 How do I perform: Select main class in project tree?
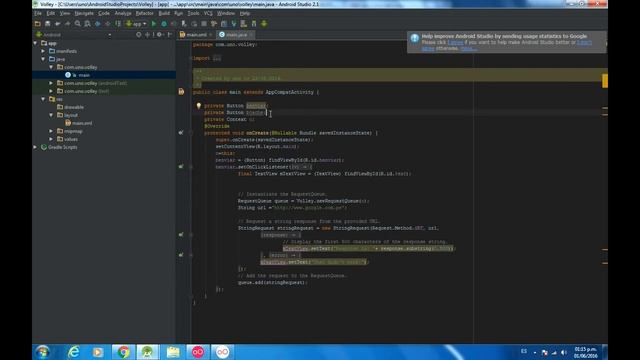84,75
